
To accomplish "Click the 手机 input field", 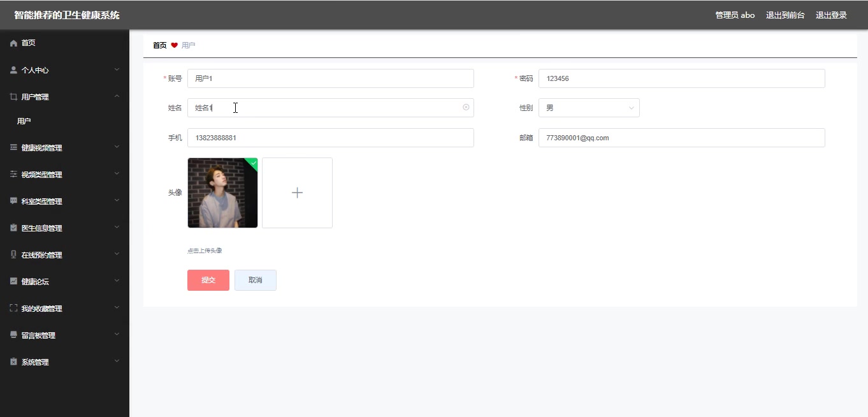I will pos(331,138).
